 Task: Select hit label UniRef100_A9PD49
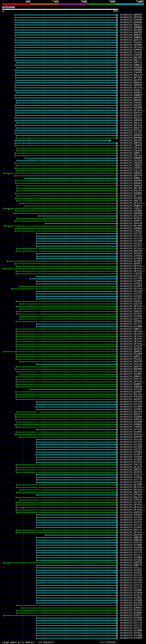(x=131, y=85)
